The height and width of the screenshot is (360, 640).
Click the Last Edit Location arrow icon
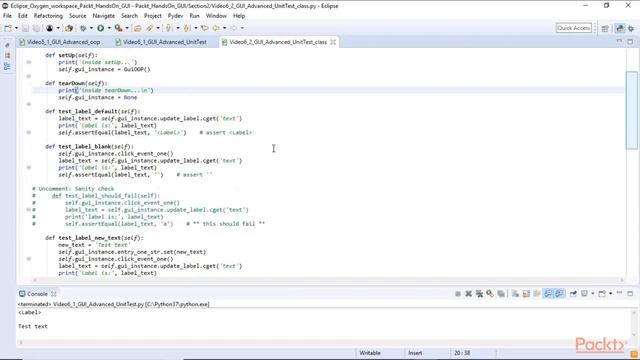(205, 28)
